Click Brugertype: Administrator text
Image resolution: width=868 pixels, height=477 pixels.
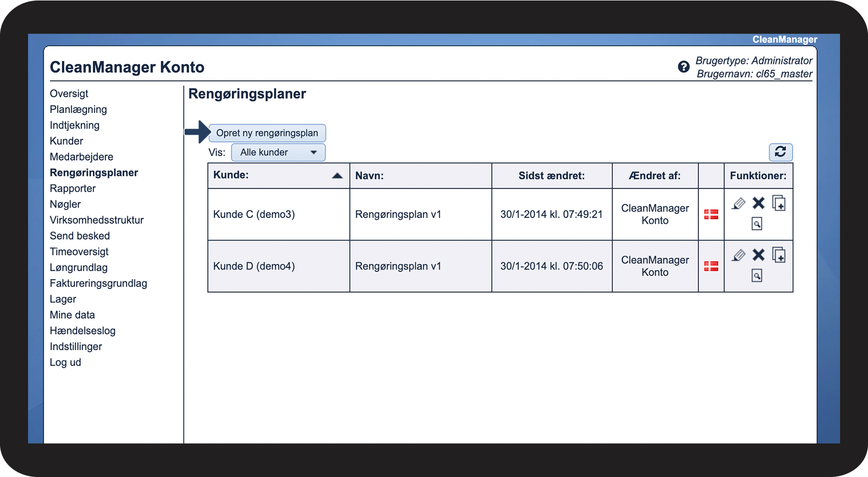coord(754,61)
